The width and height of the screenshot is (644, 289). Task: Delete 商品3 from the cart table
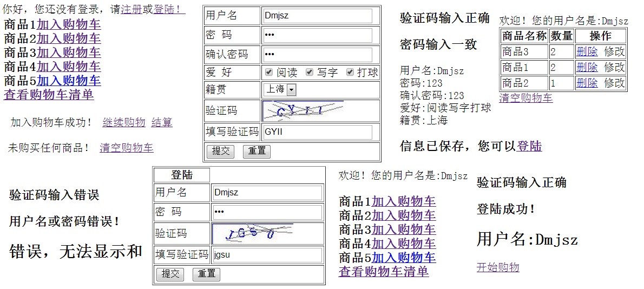587,52
